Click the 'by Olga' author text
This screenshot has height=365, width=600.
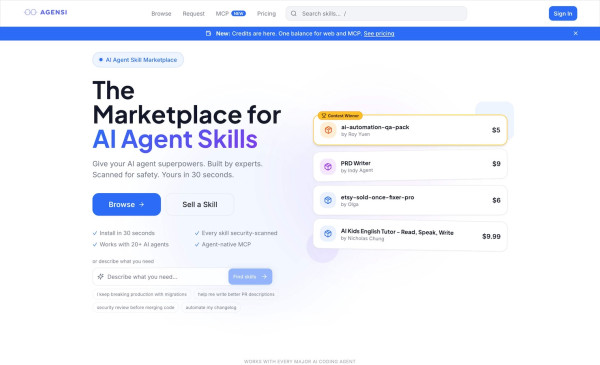350,204
